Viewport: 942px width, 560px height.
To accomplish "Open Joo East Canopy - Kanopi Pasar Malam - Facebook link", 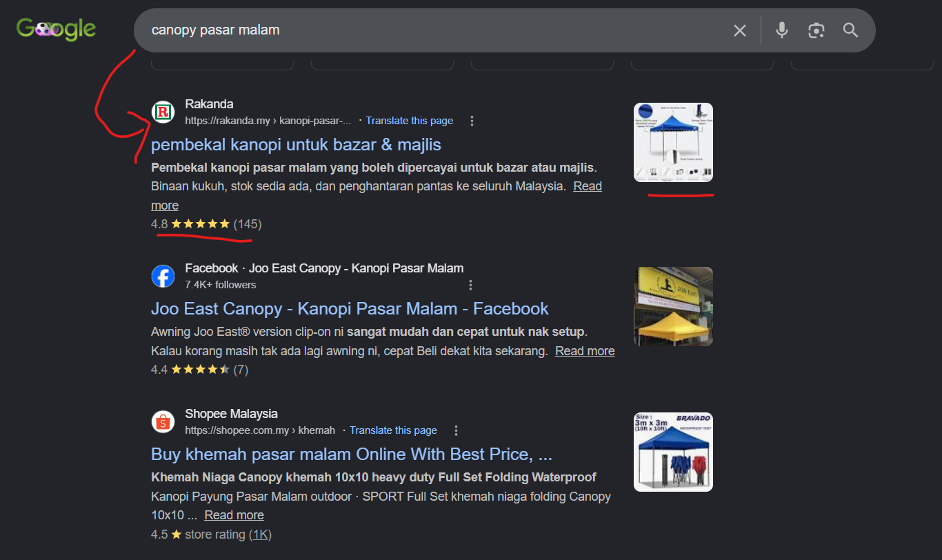I will click(350, 309).
